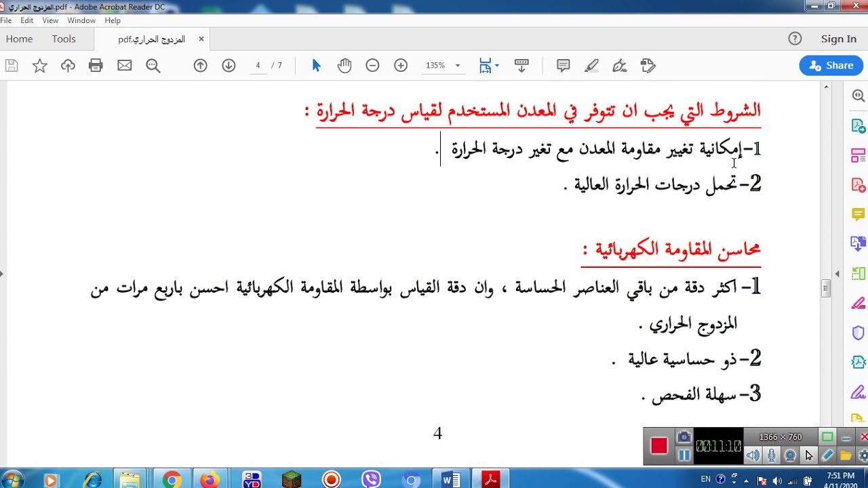Close the PDF document tab

coord(201,39)
